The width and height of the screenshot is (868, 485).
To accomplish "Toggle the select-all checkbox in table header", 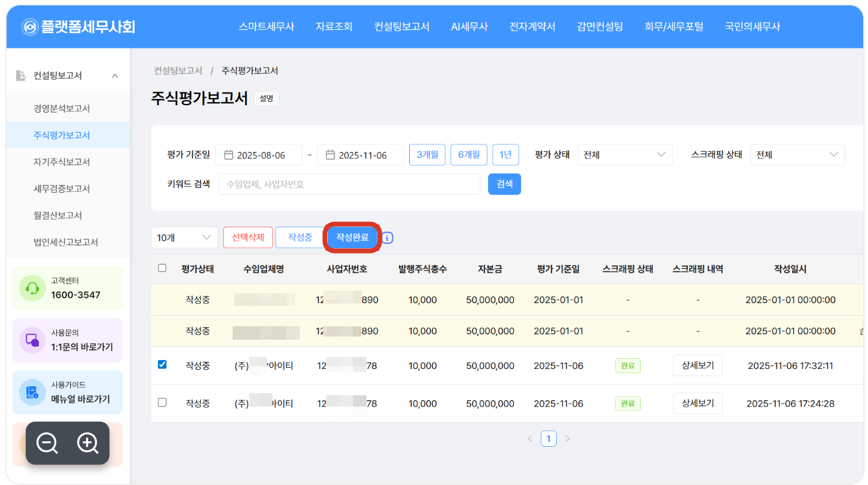I will [x=162, y=268].
